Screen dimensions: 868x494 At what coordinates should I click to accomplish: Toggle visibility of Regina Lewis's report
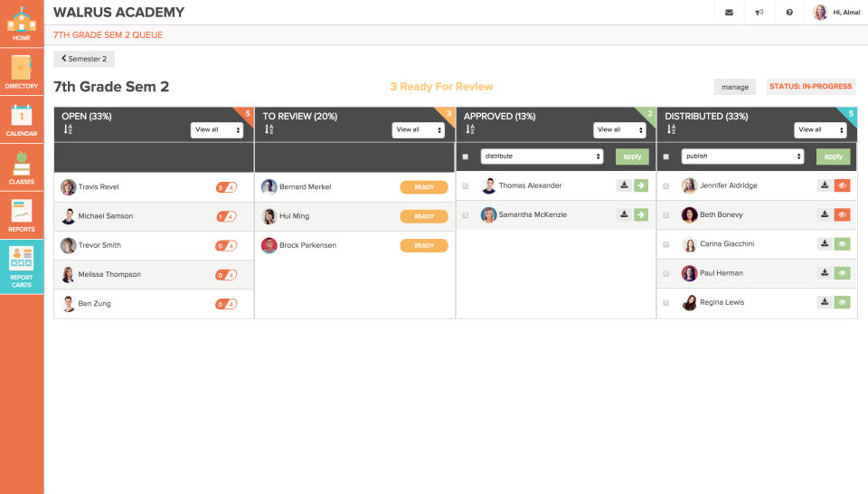[842, 302]
